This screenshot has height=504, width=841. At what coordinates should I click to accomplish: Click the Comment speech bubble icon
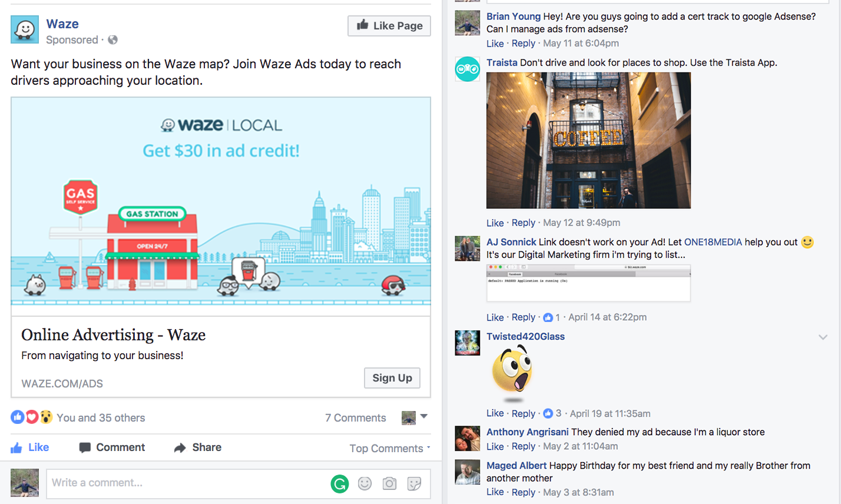point(85,448)
